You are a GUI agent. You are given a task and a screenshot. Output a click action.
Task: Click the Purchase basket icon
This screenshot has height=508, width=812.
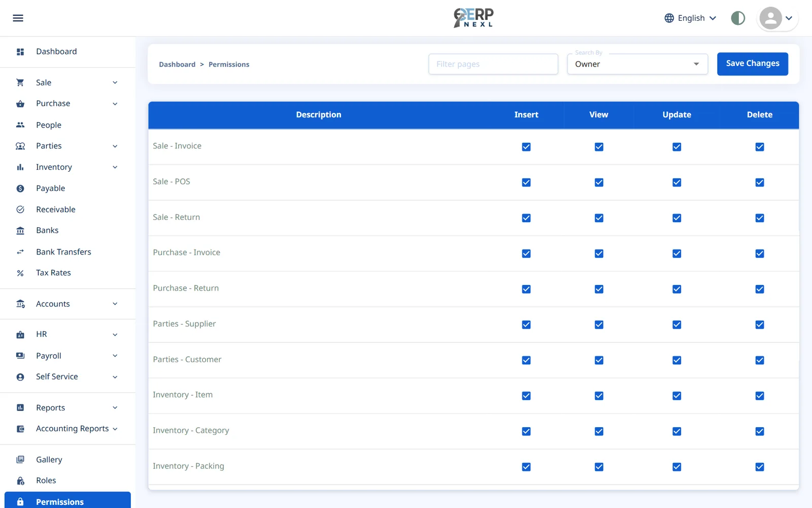pos(20,104)
